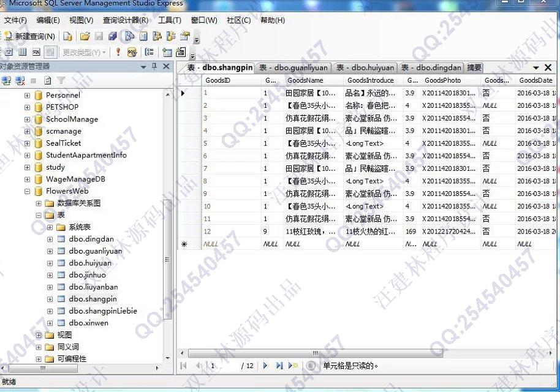
Task: Select the WageManageDB database
Action: tap(75, 179)
